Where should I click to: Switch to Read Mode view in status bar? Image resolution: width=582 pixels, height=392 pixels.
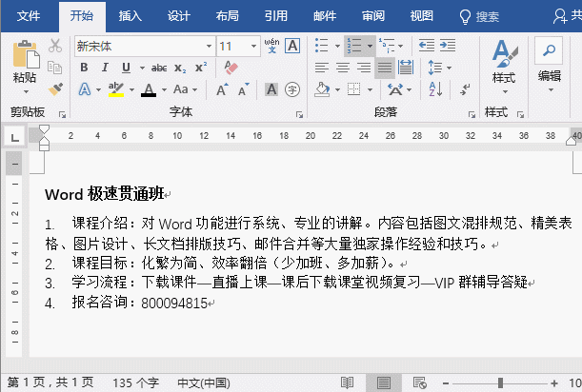[x=347, y=382]
